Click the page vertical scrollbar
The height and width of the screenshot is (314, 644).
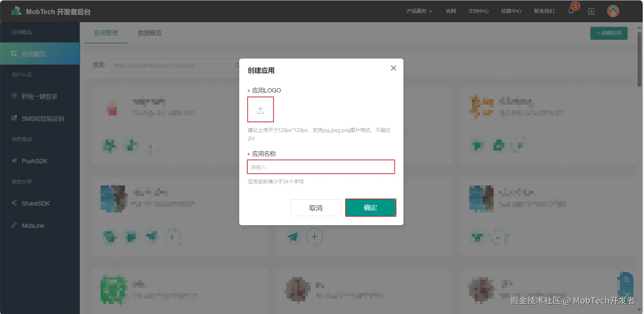(639, 60)
